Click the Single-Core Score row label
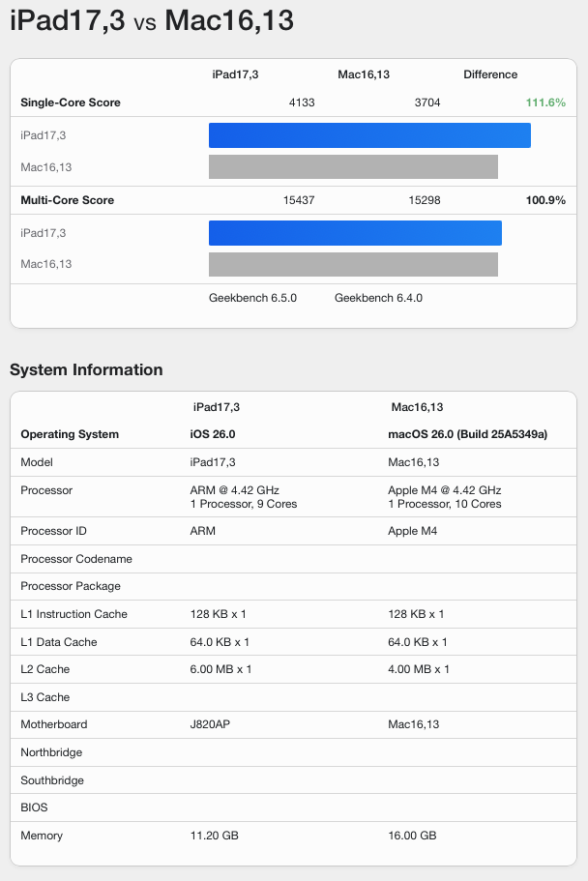 [71, 103]
